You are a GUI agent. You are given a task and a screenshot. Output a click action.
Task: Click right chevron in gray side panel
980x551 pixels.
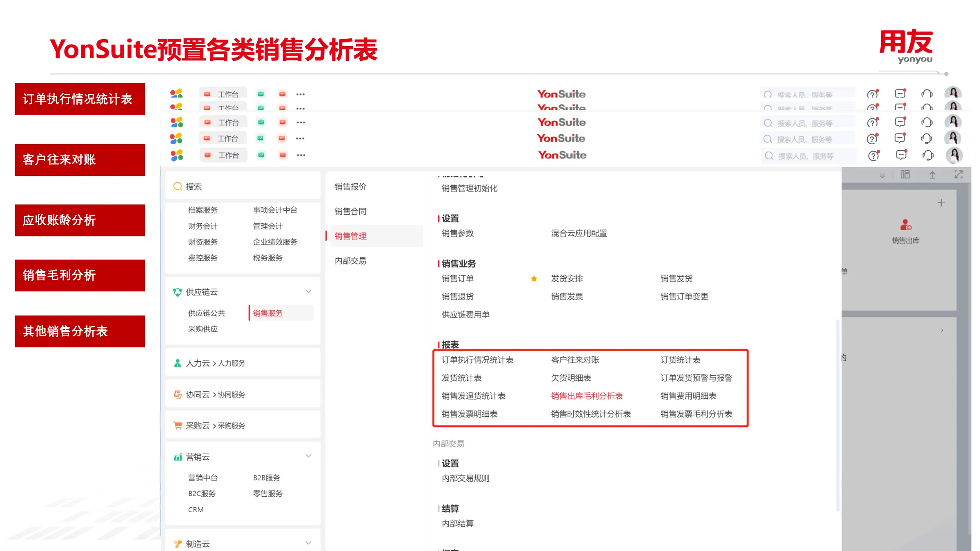(942, 330)
